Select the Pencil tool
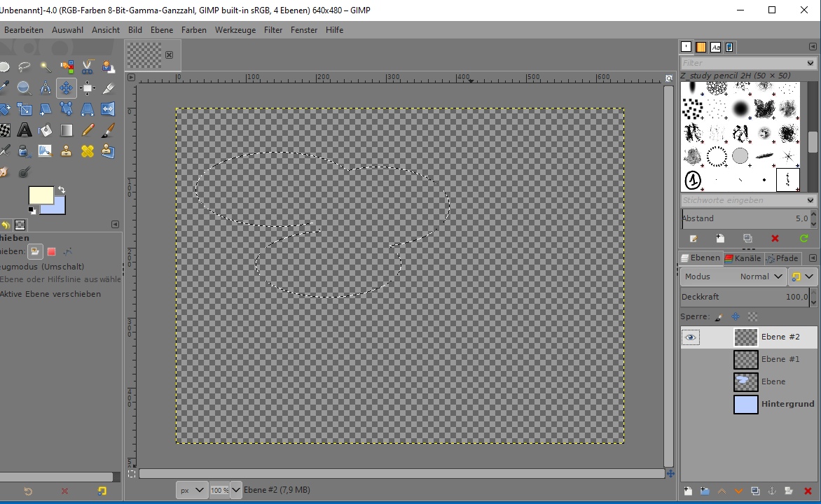821x504 pixels. point(88,129)
